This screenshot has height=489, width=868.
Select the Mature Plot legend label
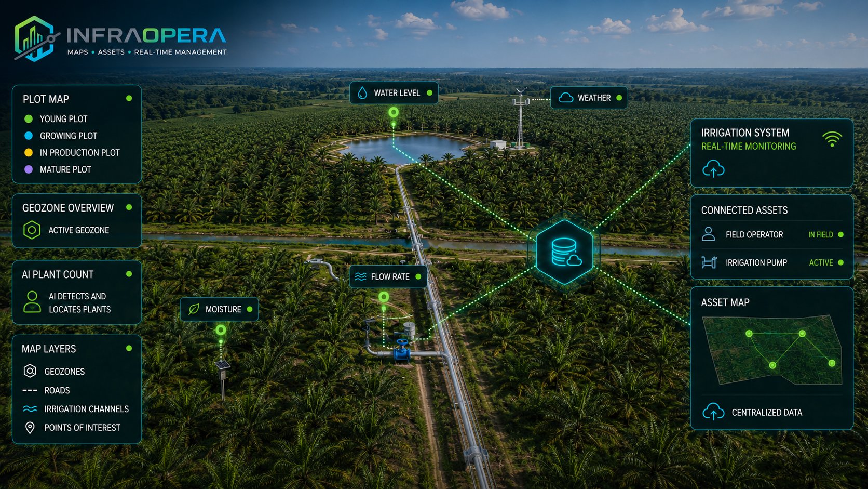(65, 169)
